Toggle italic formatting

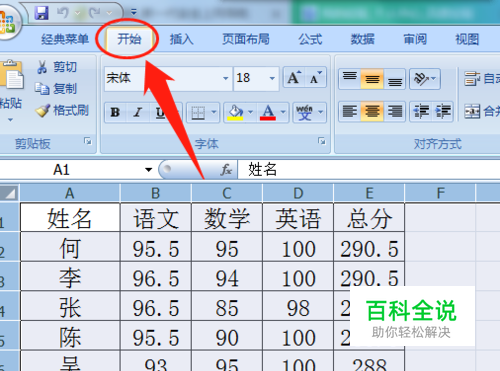[x=137, y=113]
